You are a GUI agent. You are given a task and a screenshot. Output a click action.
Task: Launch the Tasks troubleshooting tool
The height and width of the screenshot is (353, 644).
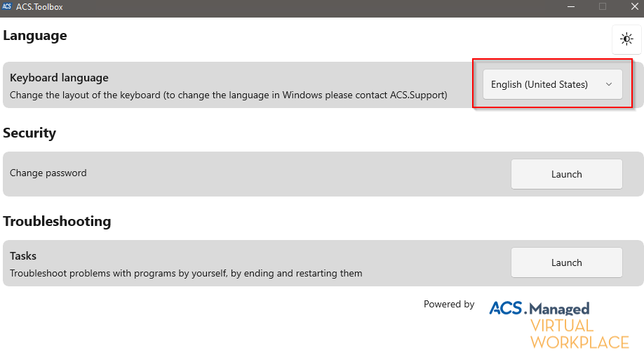(x=566, y=262)
